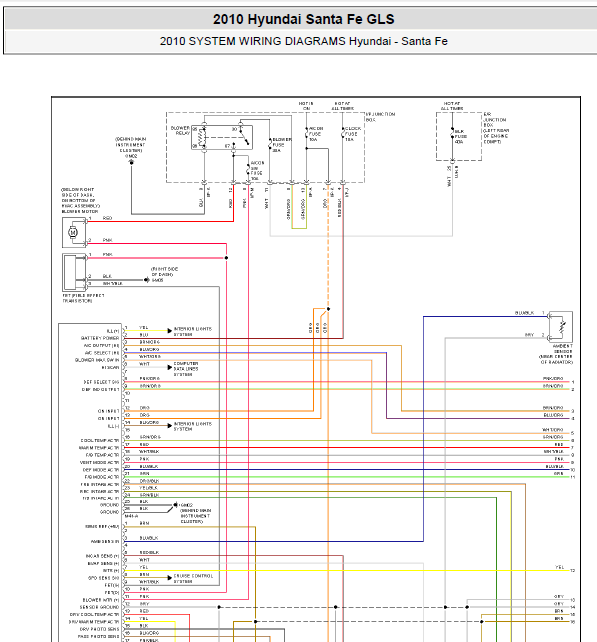The image size is (597, 642).
Task: Click the DEF MODE ACTR pin label
Action: coord(101,470)
